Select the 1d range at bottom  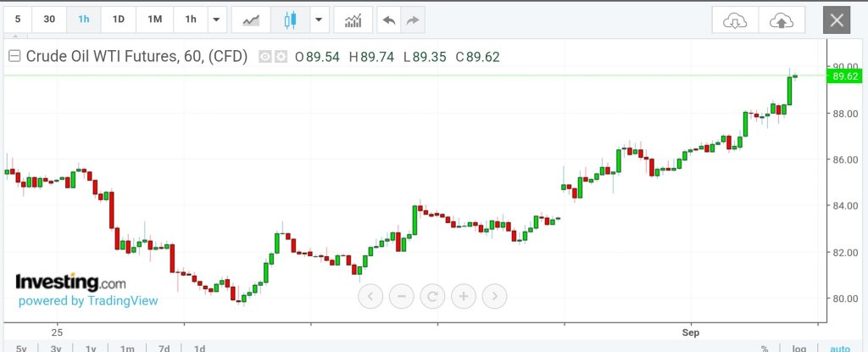200,348
